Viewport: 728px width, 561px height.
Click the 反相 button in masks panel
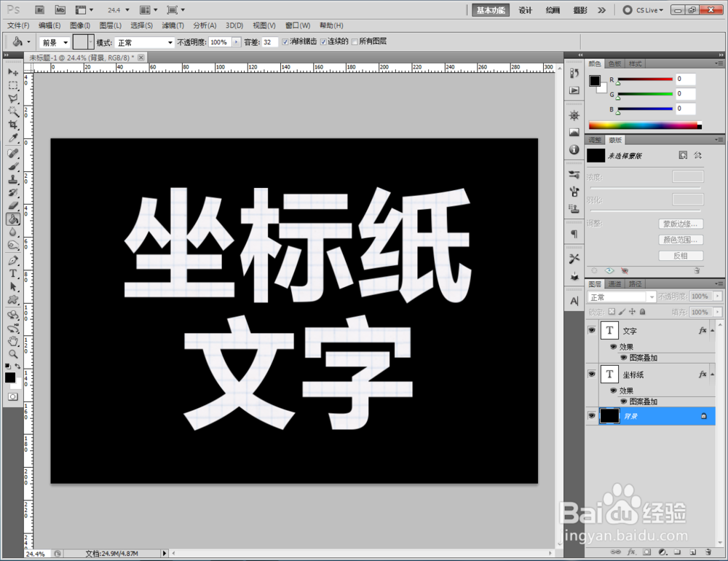click(x=681, y=255)
